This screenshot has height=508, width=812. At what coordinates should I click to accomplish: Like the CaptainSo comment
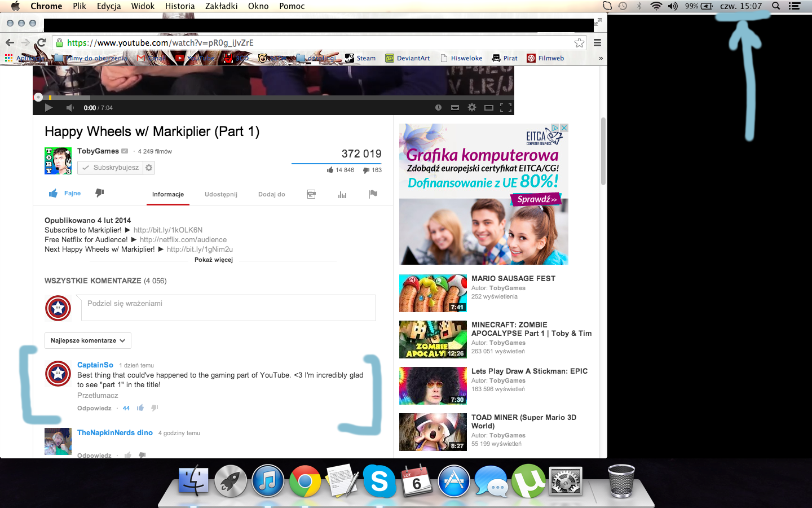click(140, 408)
